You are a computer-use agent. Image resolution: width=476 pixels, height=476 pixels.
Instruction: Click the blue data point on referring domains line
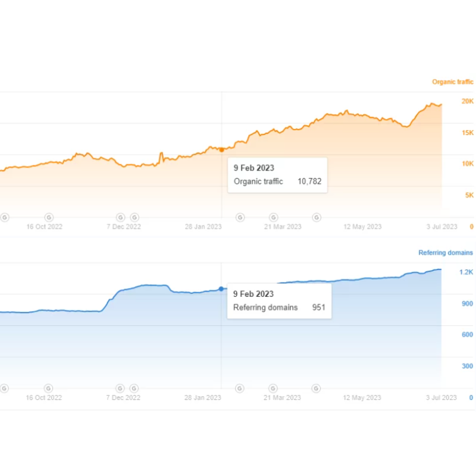(x=221, y=289)
